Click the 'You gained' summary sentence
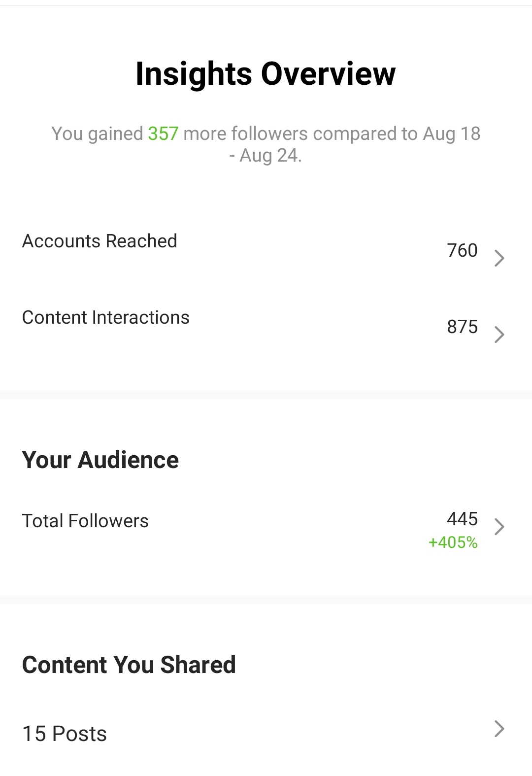 click(266, 144)
